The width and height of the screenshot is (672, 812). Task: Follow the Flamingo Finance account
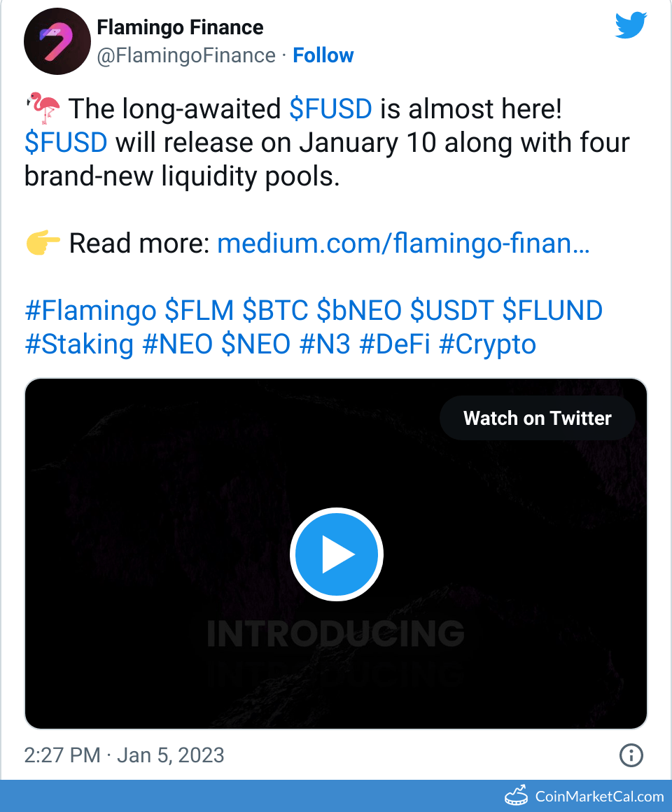pyautogui.click(x=323, y=55)
